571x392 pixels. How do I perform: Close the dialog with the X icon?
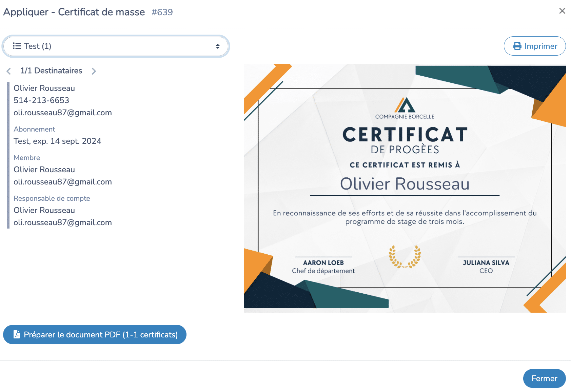562,11
